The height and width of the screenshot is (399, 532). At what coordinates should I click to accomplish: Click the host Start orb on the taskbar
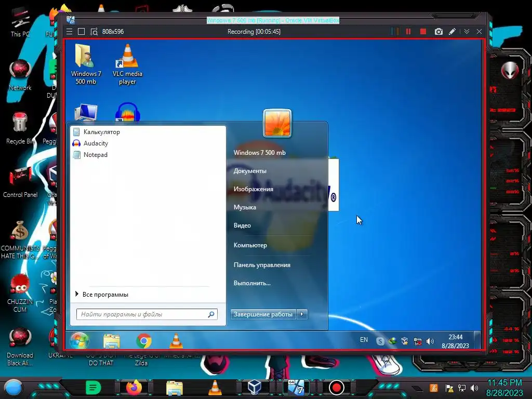[14, 388]
